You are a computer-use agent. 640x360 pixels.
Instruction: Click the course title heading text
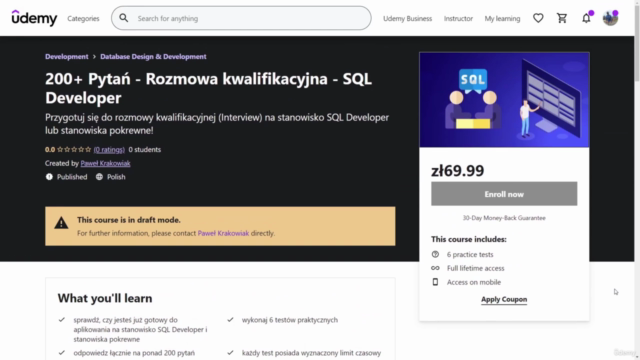click(208, 88)
